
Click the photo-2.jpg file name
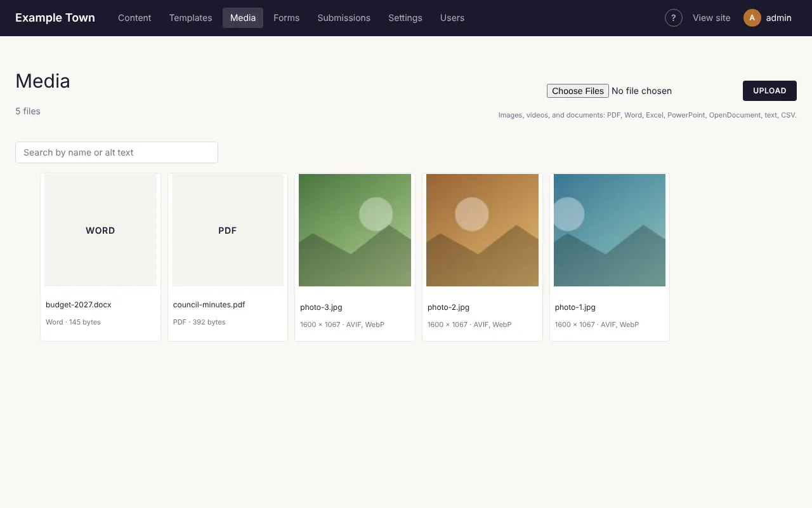[449, 307]
